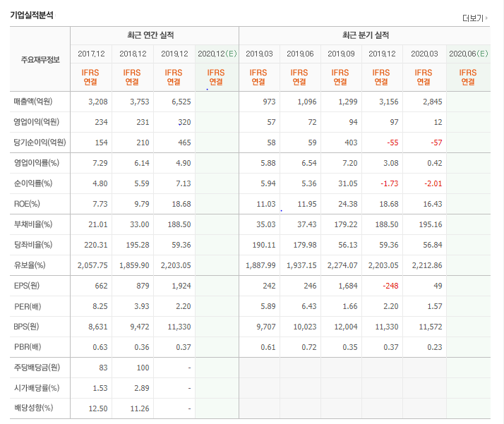504x424 pixels.
Task: Select the 12.50 payout ratio value
Action: (98, 408)
